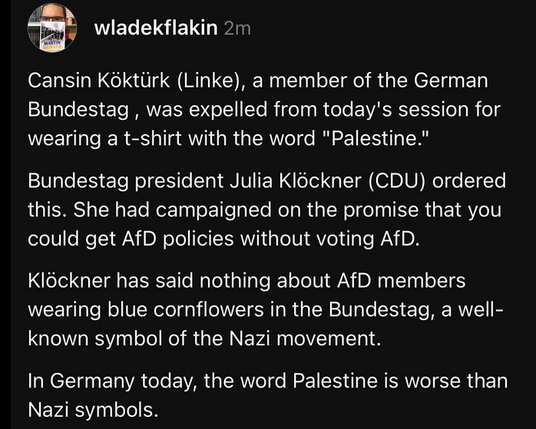Click the word 'campaigned' in the second paragraph
The width and height of the screenshot is (536, 429).
[x=214, y=210]
